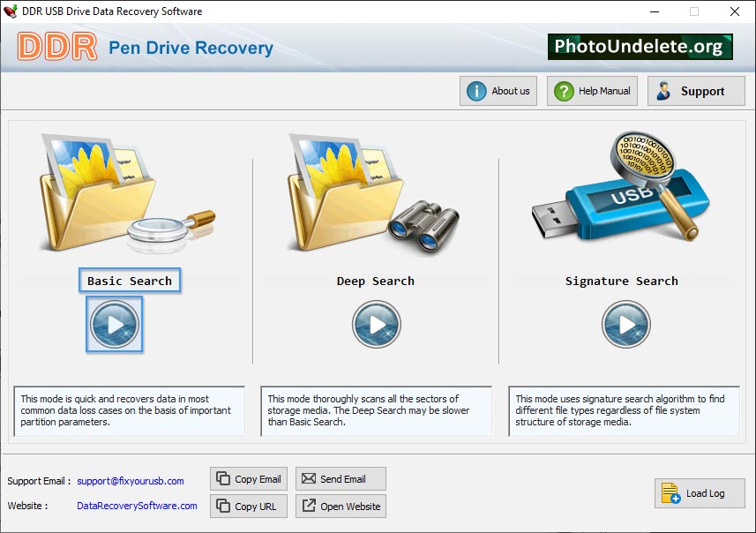Click the app icon in title bar

pyautogui.click(x=11, y=11)
